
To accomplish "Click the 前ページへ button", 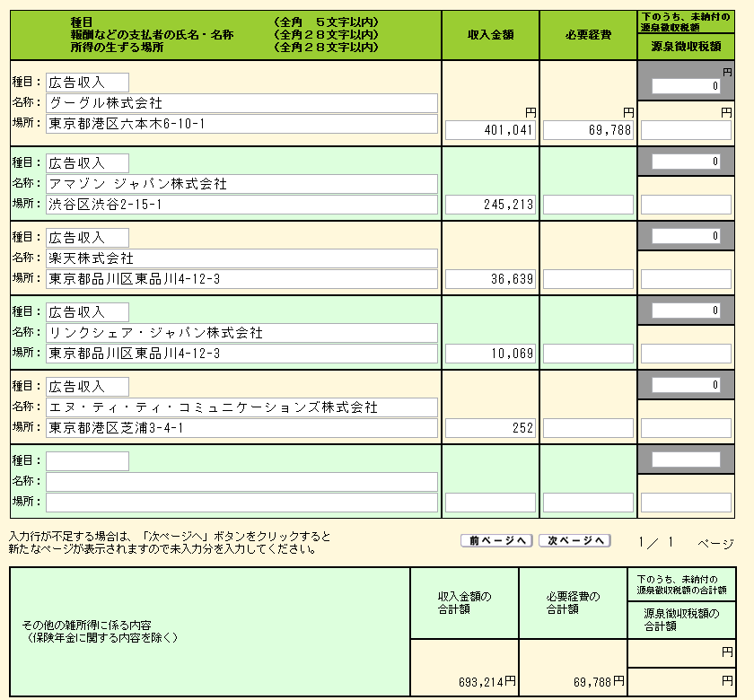I will (x=496, y=540).
